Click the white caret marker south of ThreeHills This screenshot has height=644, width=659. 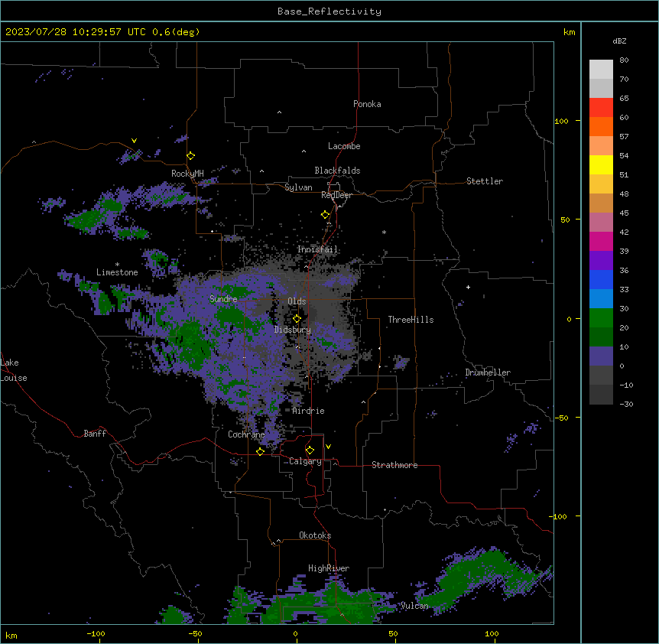(x=364, y=402)
